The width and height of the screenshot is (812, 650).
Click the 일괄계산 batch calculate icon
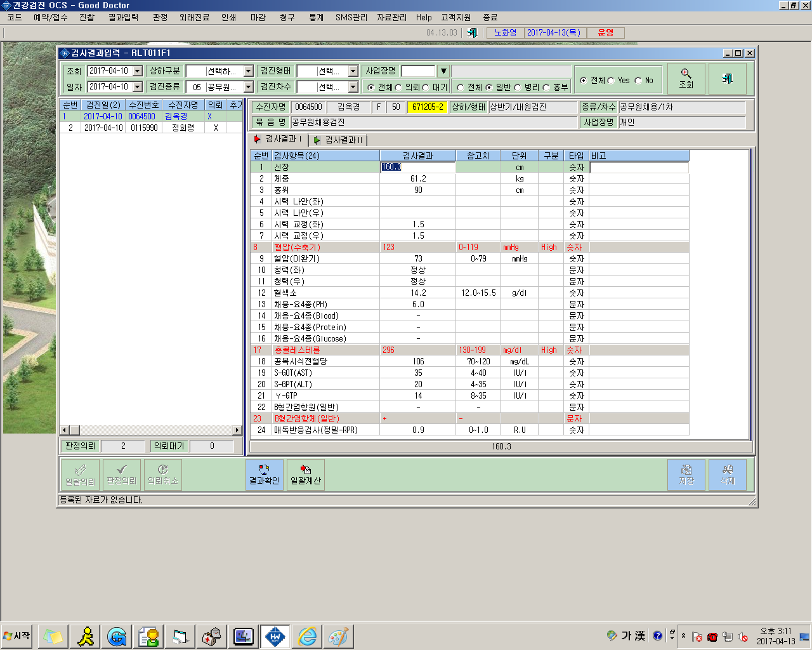click(x=305, y=475)
